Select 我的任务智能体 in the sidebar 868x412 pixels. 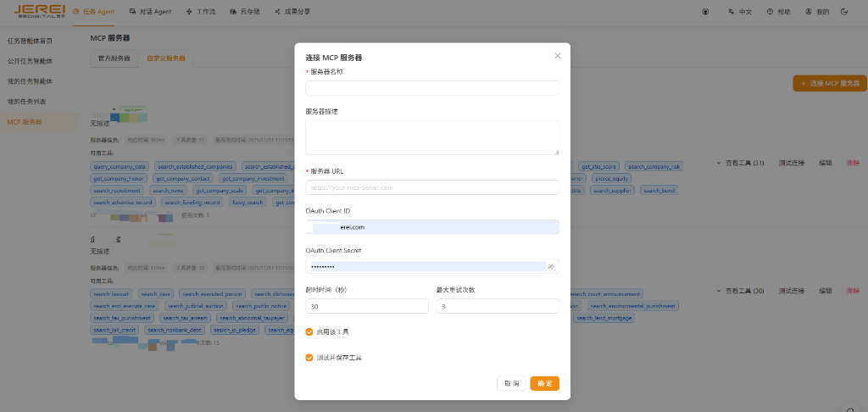30,81
